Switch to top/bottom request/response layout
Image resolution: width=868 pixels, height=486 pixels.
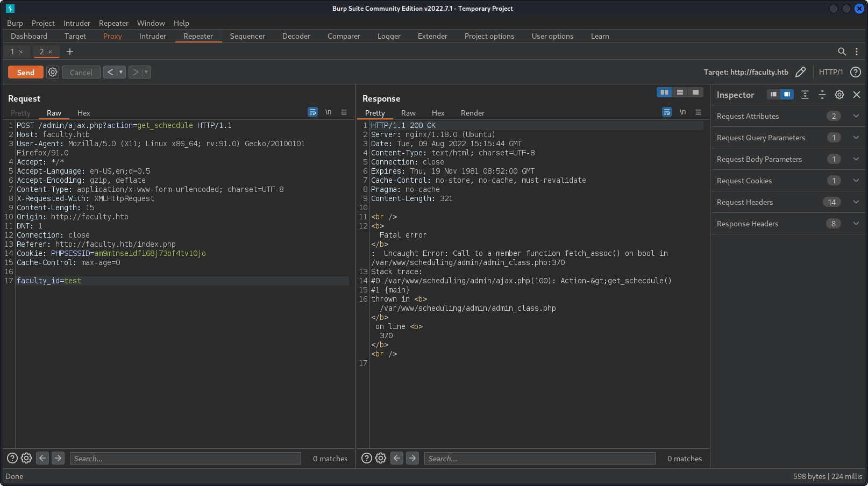[x=680, y=92]
